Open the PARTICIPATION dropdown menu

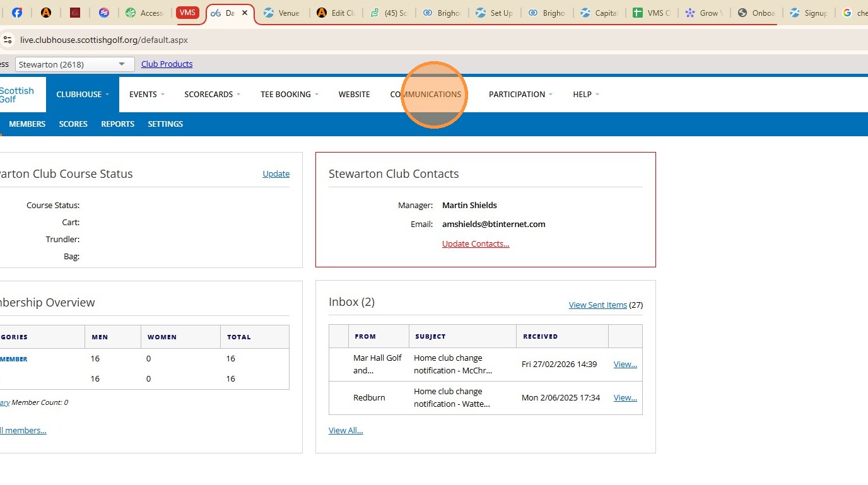(520, 95)
